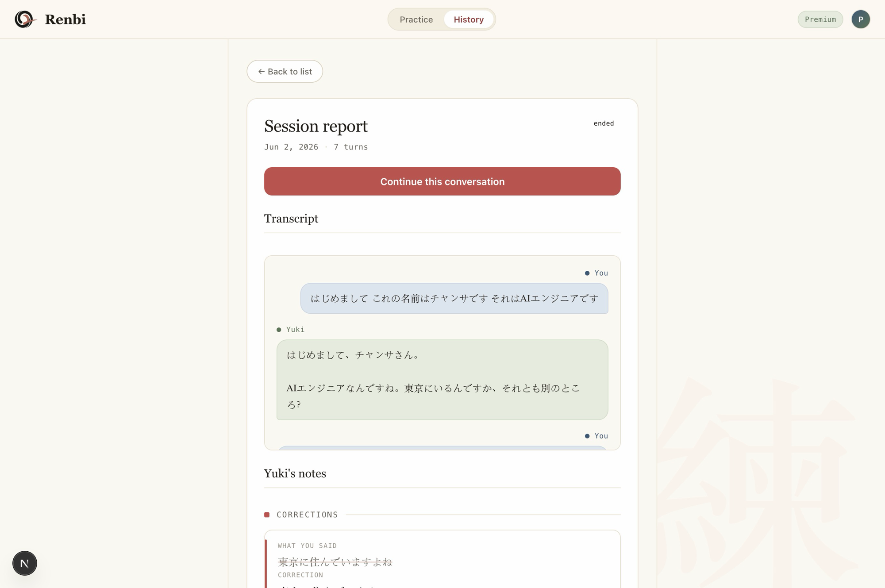Viewport: 885px width, 588px height.
Task: Click the Premium badge
Action: tap(820, 19)
